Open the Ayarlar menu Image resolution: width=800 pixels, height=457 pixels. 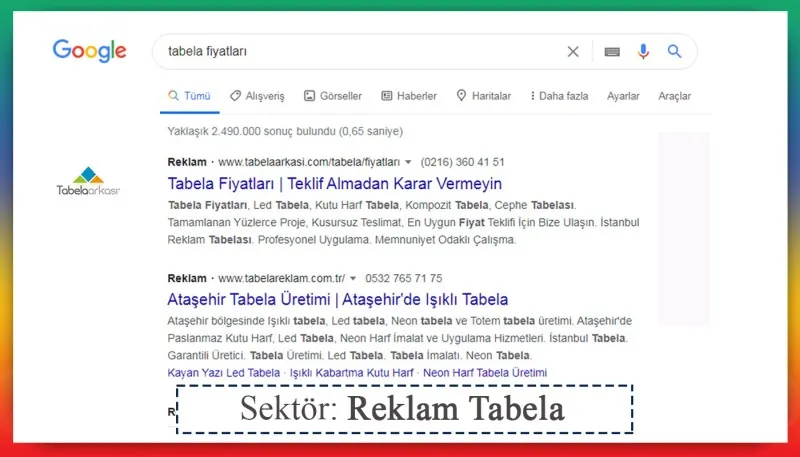623,96
